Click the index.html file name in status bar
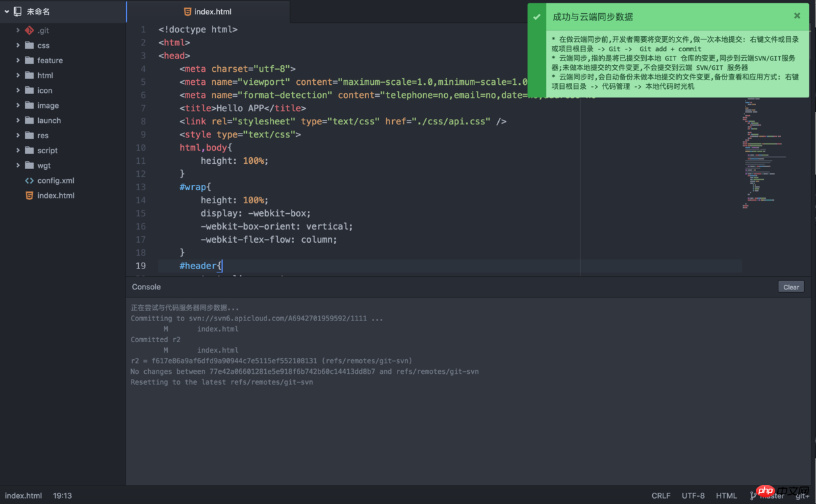 point(24,495)
